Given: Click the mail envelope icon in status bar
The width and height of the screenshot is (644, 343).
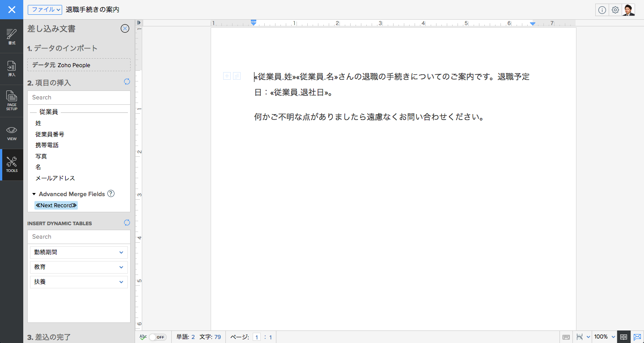Looking at the screenshot, I should [637, 337].
